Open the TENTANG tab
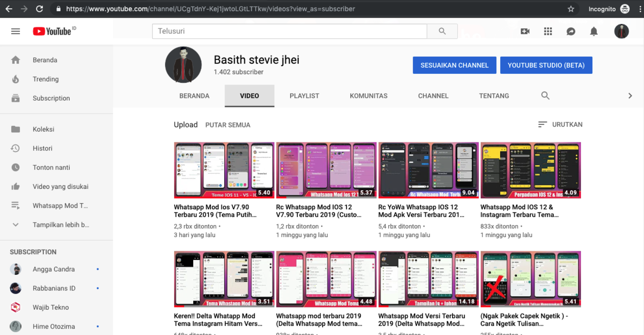This screenshot has width=644, height=335. pos(494,96)
